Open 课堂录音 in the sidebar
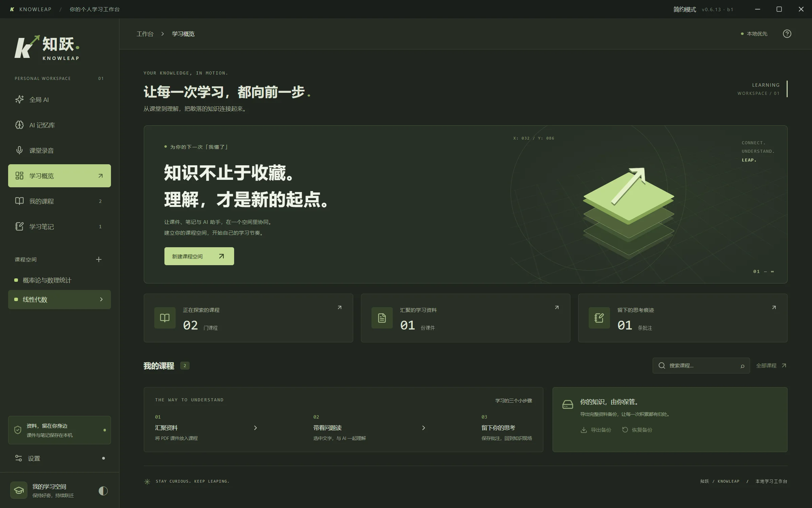Image resolution: width=812 pixels, height=508 pixels. [x=60, y=150]
